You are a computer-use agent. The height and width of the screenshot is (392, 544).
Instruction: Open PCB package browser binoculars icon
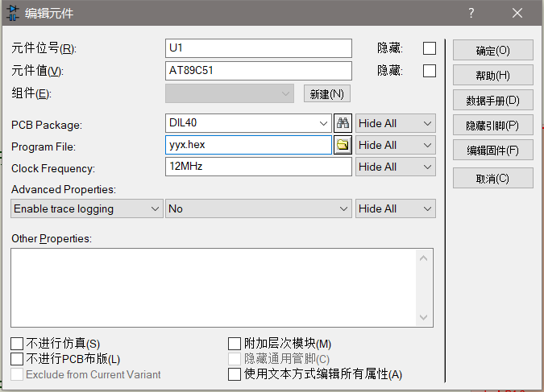343,123
